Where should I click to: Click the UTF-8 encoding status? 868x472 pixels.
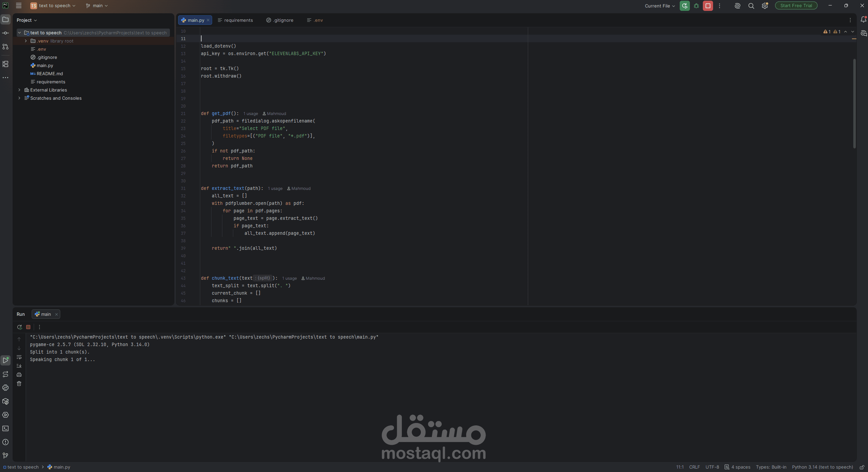712,467
